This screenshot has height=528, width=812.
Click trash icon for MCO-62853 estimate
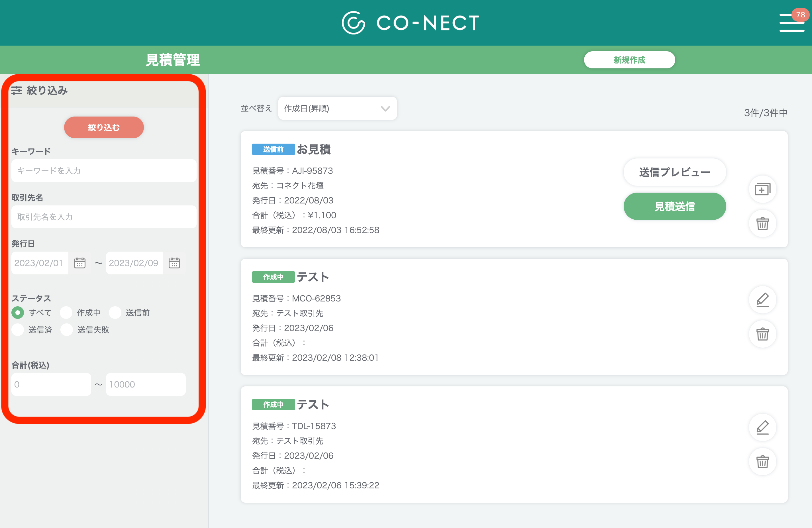click(762, 334)
